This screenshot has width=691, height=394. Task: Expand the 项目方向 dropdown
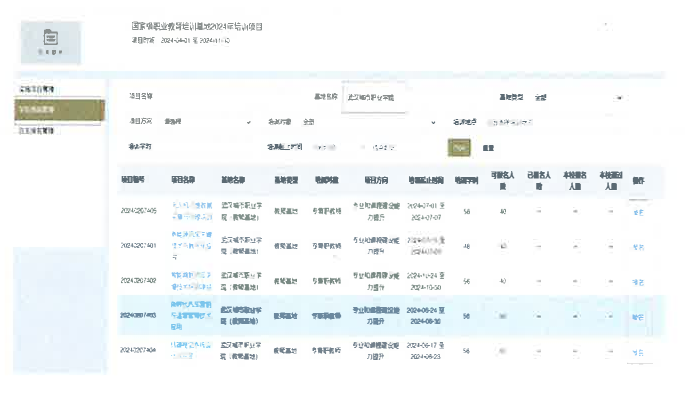click(207, 122)
